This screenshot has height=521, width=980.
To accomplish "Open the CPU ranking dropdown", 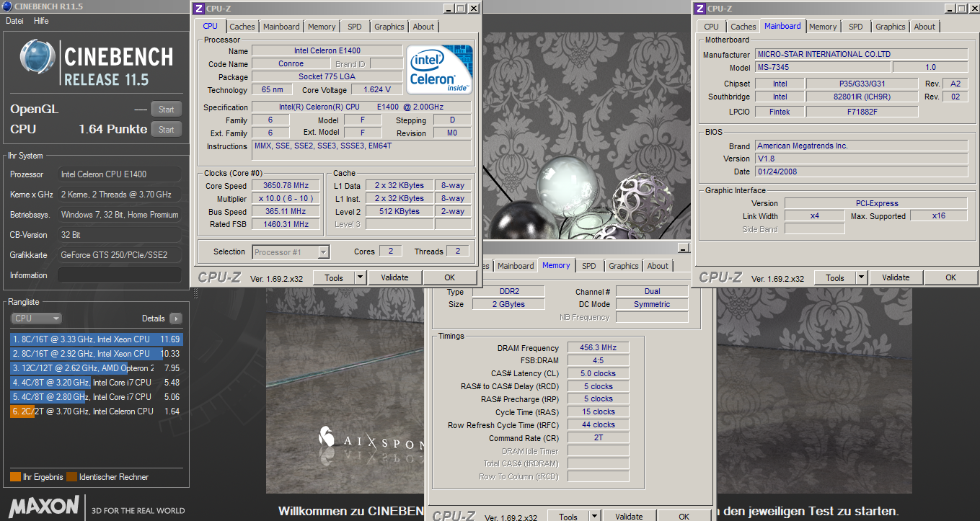I will point(36,318).
